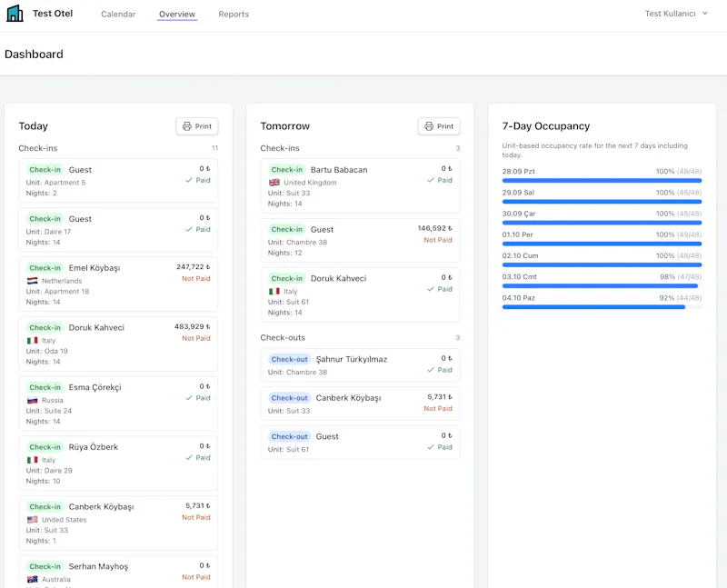The height and width of the screenshot is (588, 727).
Task: Click the 30.09 Çar date label
Action: (x=519, y=214)
